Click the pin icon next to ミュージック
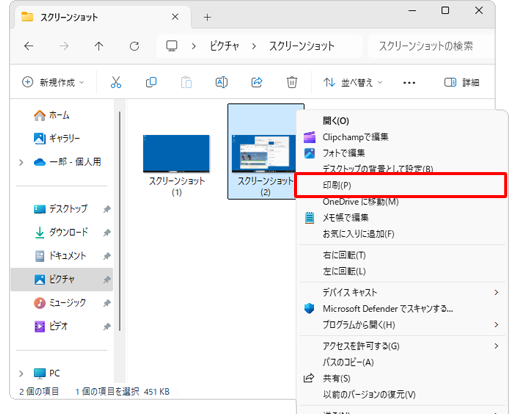The image size is (520, 414). click(x=107, y=303)
